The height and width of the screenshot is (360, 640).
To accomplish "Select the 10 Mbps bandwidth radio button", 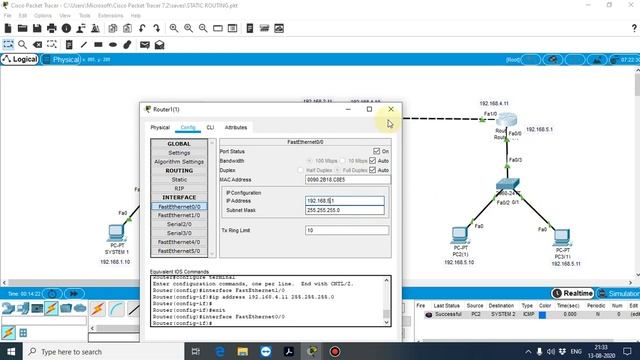I will (x=342, y=161).
